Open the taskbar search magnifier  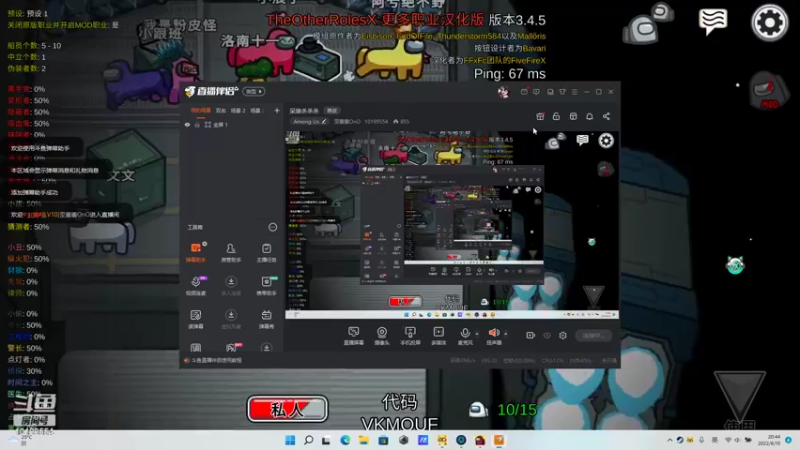(x=308, y=440)
